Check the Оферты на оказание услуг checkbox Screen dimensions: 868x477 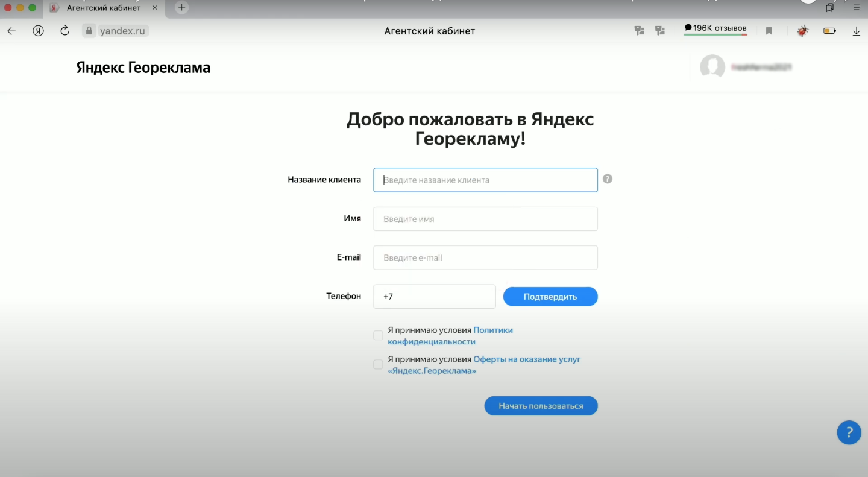[x=378, y=364]
